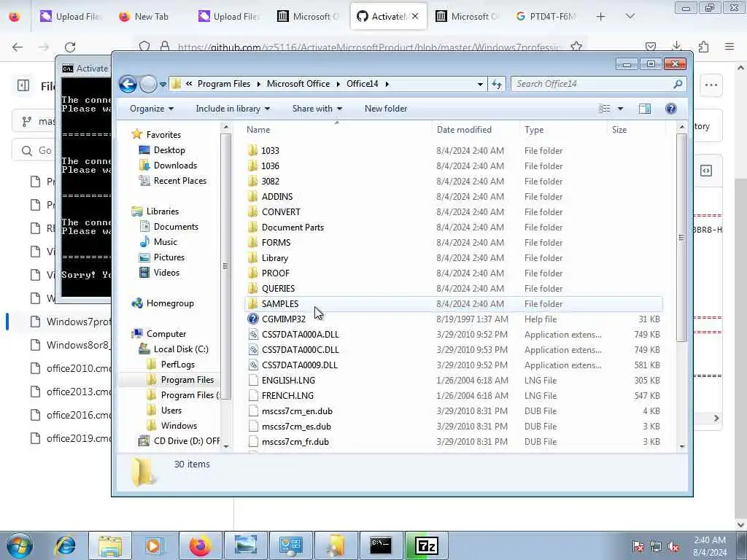This screenshot has height=560, width=747.
Task: Click the Firefox Back arrow
Action: (x=18, y=47)
